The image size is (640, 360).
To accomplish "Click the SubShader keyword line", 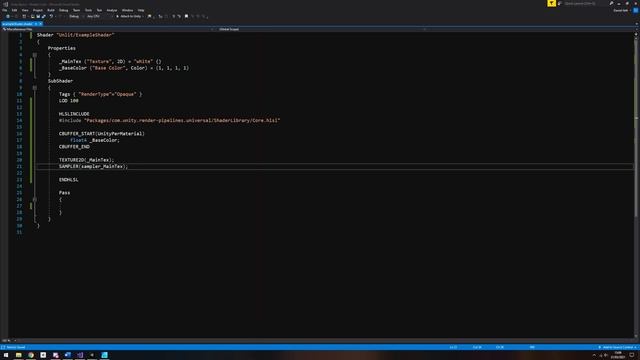I will pos(60,81).
